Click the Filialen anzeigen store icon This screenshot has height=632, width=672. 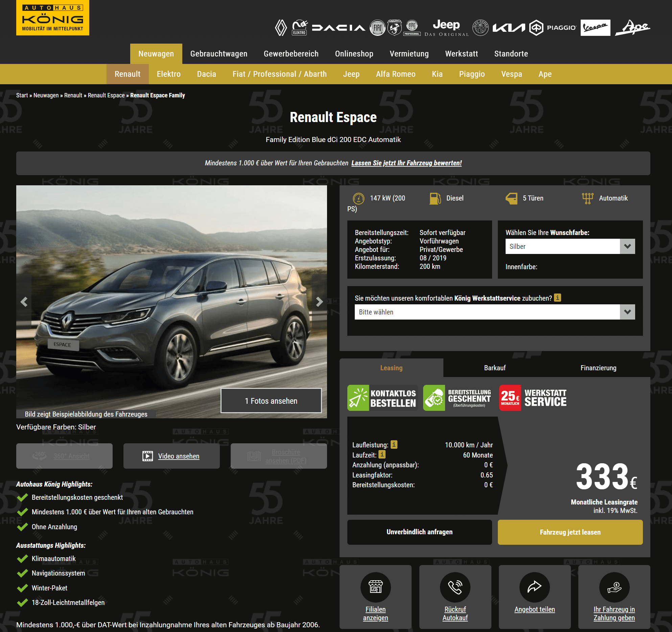[x=375, y=587]
